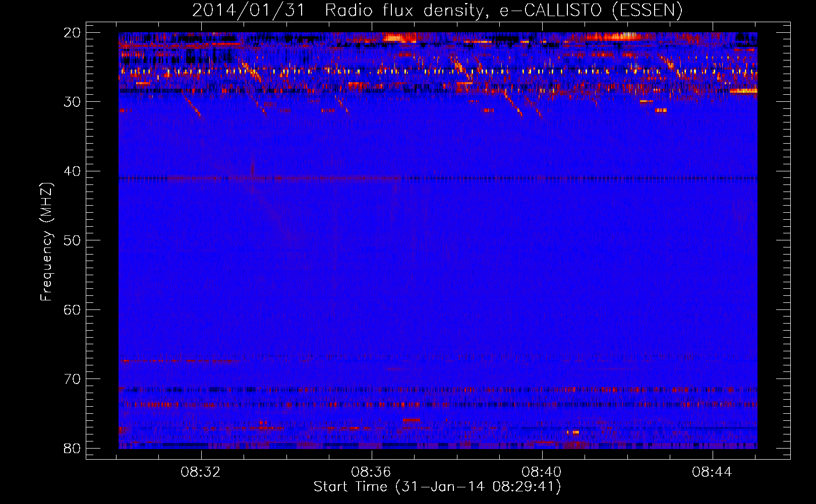The width and height of the screenshot is (816, 504).
Task: Click the 08:32 time tick label
Action: (x=201, y=472)
